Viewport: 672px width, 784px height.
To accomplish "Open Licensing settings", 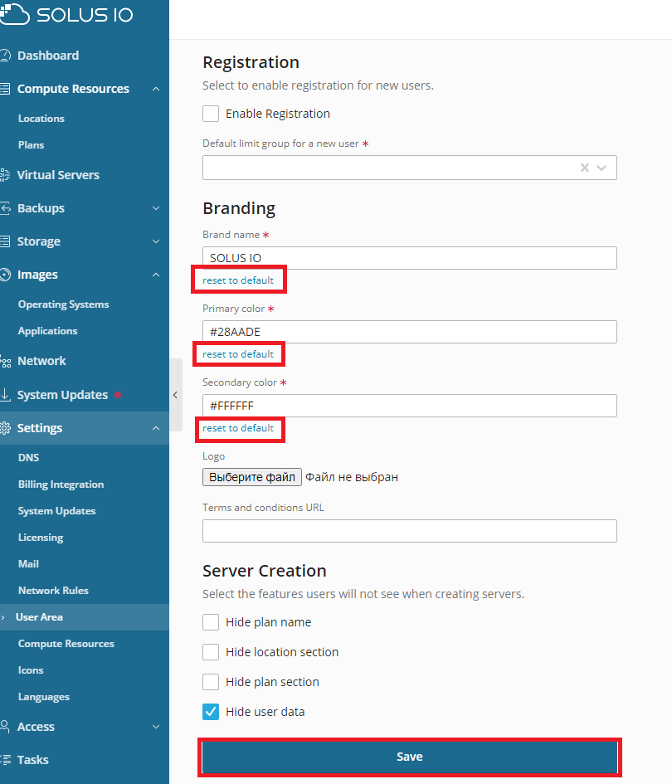I will [41, 538].
